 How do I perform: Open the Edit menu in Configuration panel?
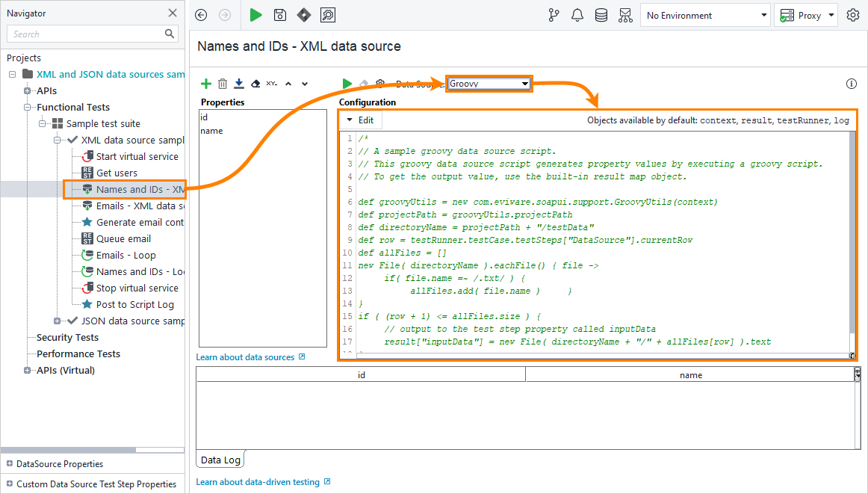click(x=360, y=120)
